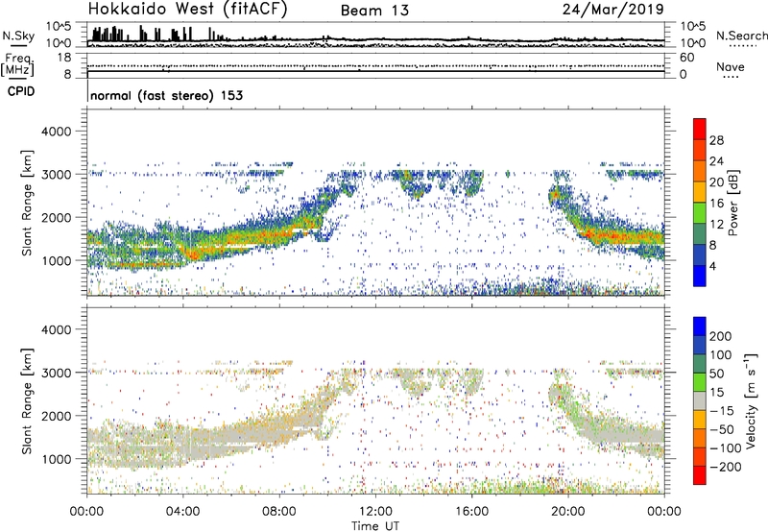Click the left '10^5' noise axis tick
Viewport: 768px width, 532px height.
click(x=59, y=27)
